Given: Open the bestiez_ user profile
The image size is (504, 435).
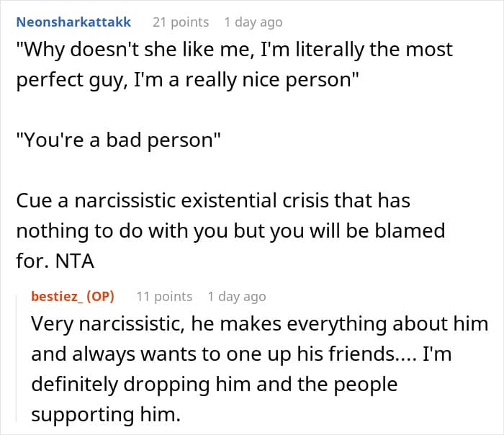Looking at the screenshot, I should [56, 296].
